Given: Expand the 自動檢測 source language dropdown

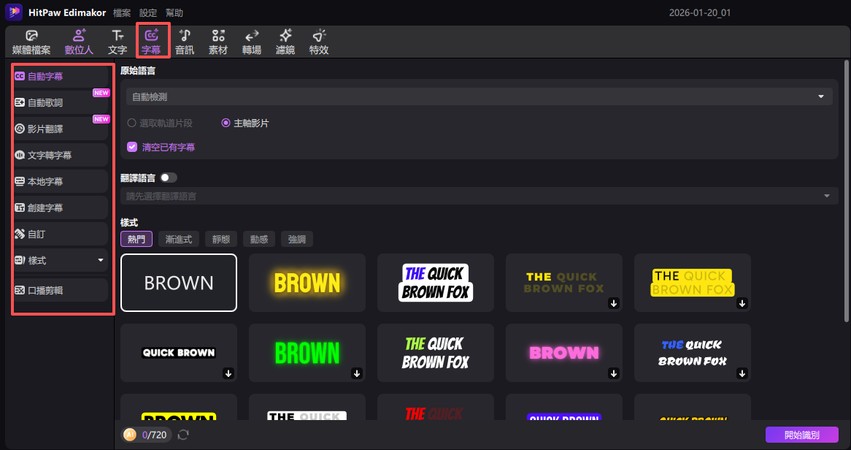Looking at the screenshot, I should click(478, 96).
